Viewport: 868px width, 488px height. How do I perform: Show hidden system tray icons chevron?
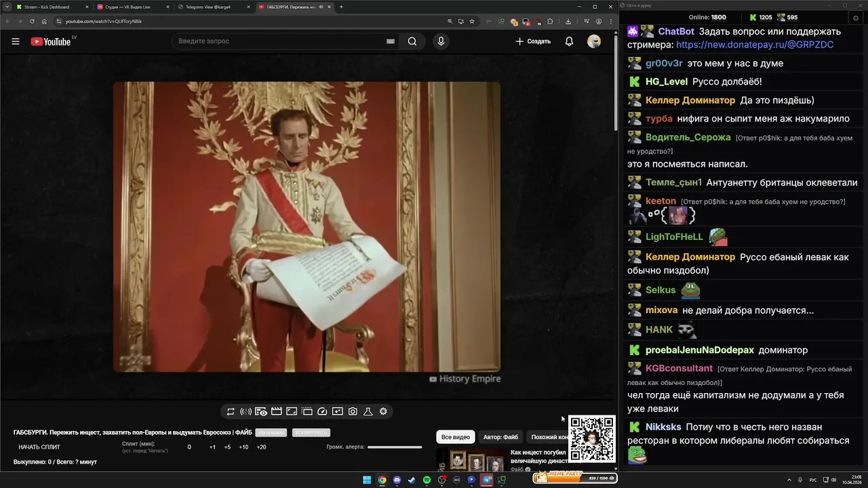[x=789, y=480]
